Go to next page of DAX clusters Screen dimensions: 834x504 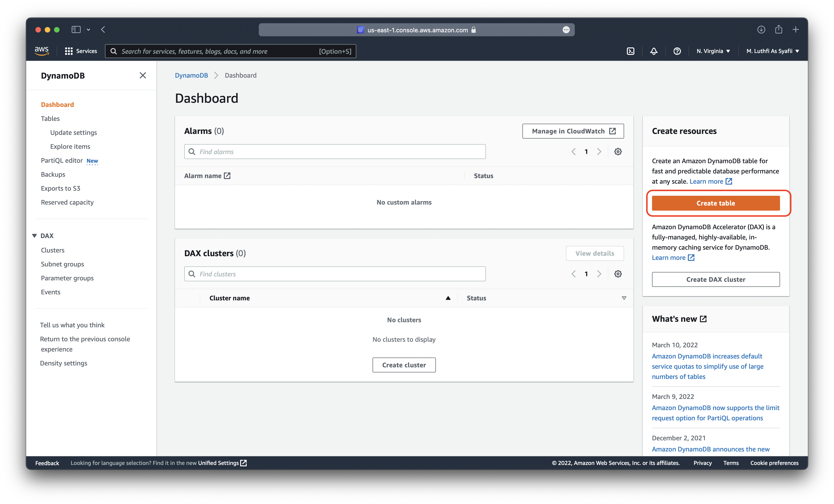click(x=599, y=274)
